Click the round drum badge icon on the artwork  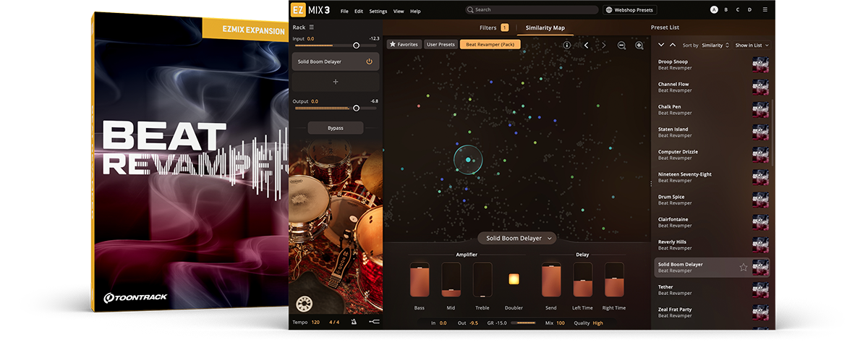coord(304,305)
